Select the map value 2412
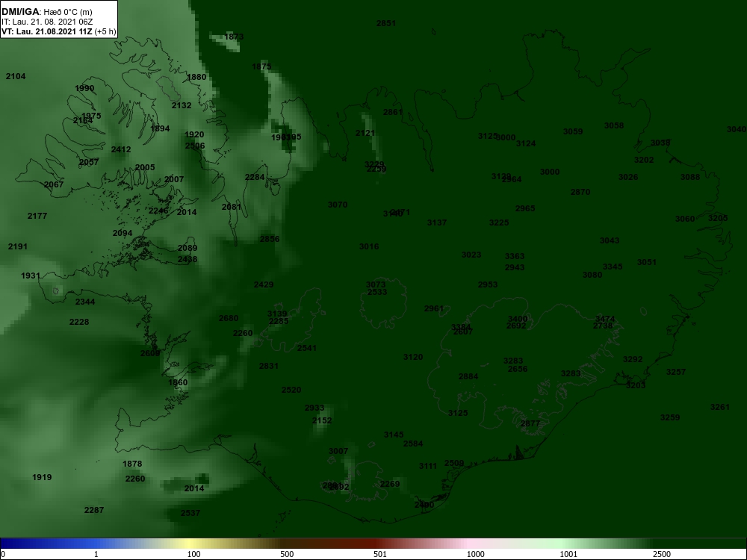The height and width of the screenshot is (560, 747). pyautogui.click(x=121, y=149)
